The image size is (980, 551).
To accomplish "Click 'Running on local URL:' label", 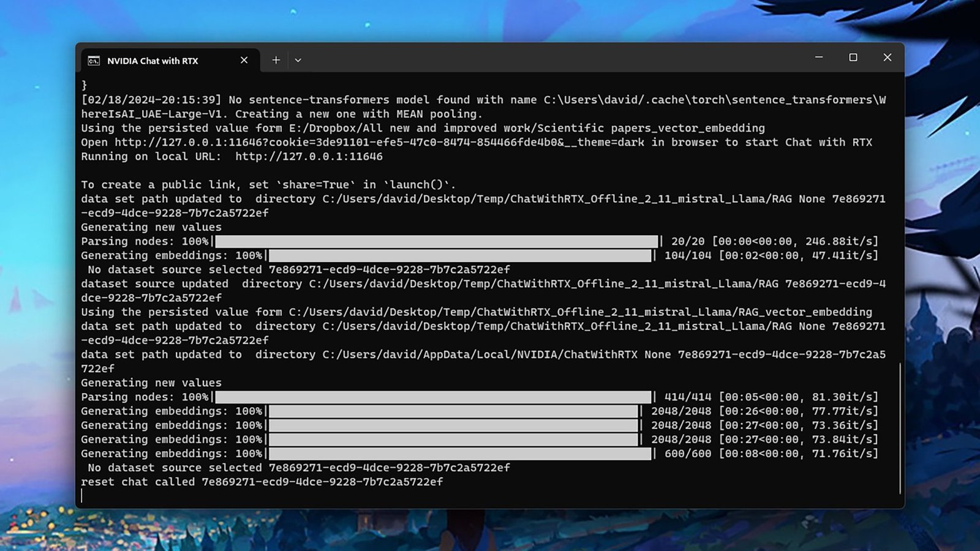I will click(151, 156).
